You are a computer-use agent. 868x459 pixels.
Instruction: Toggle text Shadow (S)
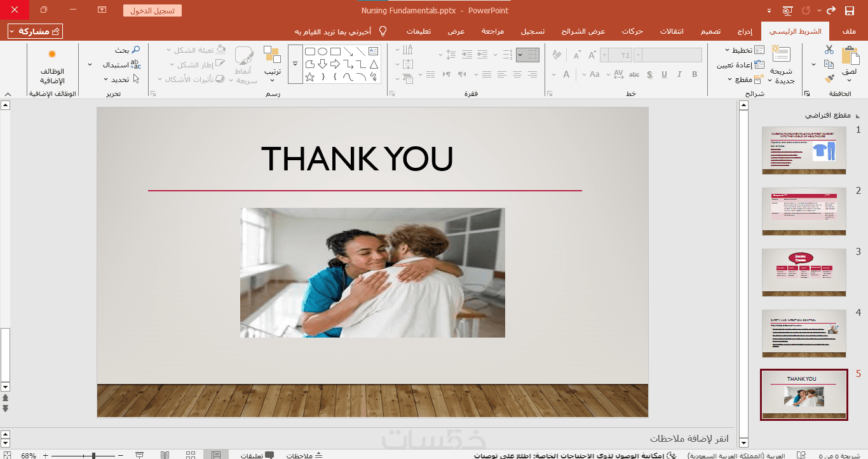(x=649, y=74)
